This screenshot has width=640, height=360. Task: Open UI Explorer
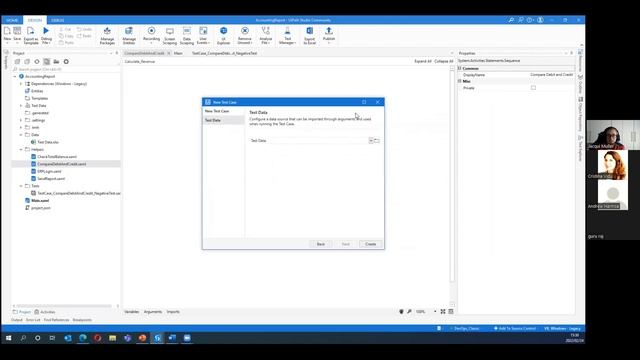click(x=223, y=36)
